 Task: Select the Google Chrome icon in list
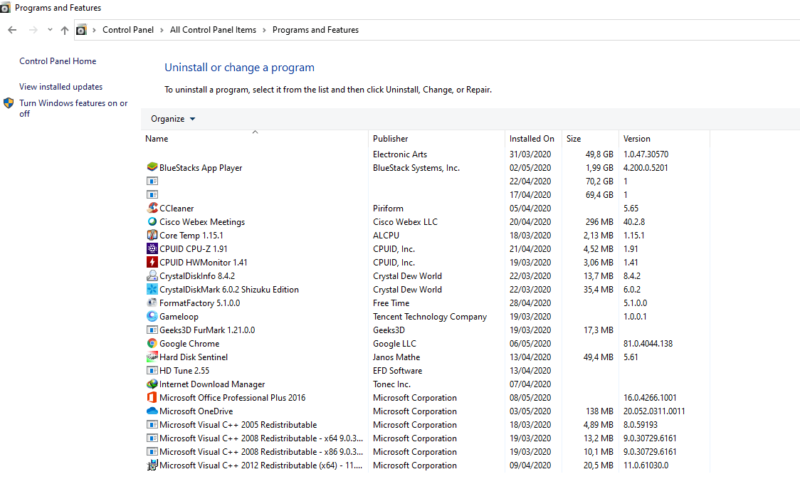tap(152, 343)
